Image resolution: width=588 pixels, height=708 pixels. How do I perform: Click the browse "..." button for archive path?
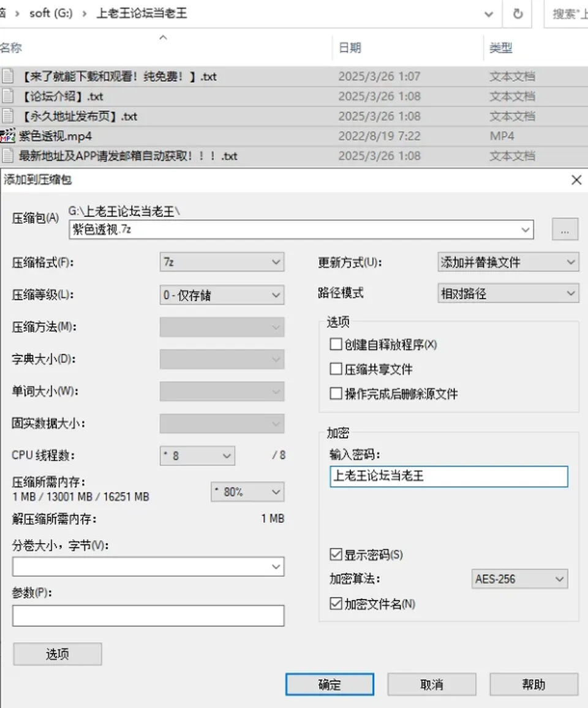565,230
